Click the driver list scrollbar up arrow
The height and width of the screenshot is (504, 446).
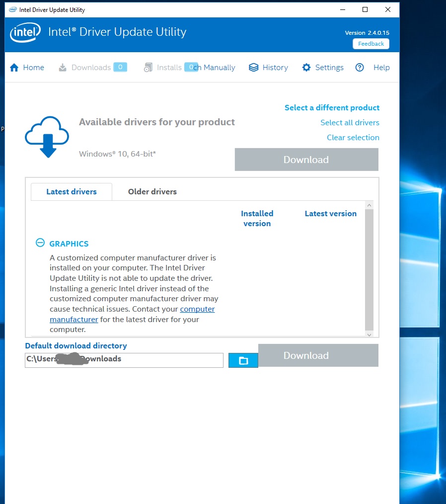369,205
